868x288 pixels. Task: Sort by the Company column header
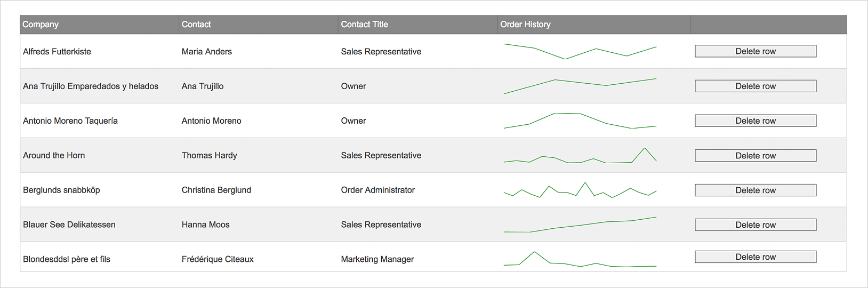click(x=41, y=25)
